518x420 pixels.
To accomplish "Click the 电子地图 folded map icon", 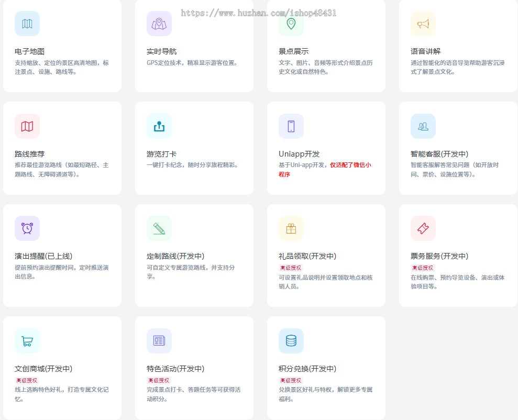I will click(x=27, y=24).
